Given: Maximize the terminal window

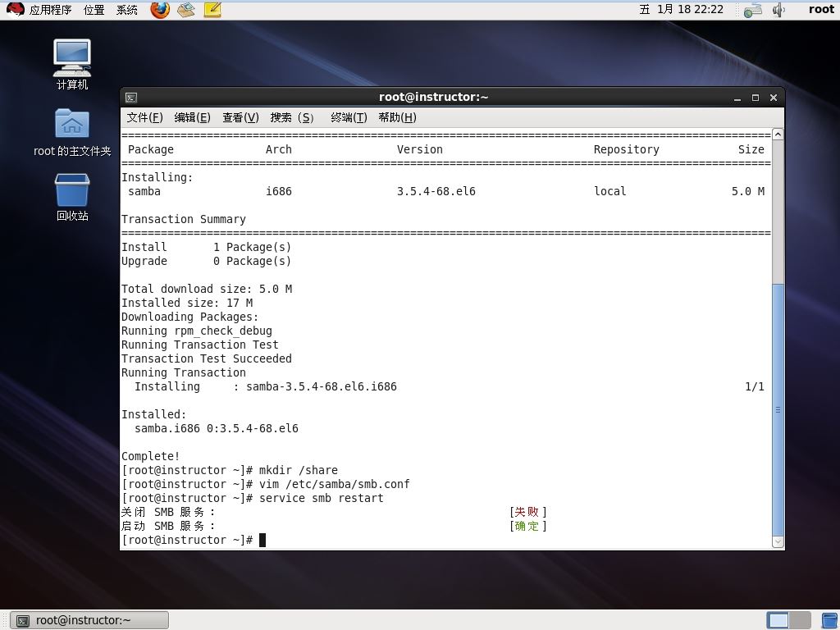Looking at the screenshot, I should pyautogui.click(x=756, y=98).
